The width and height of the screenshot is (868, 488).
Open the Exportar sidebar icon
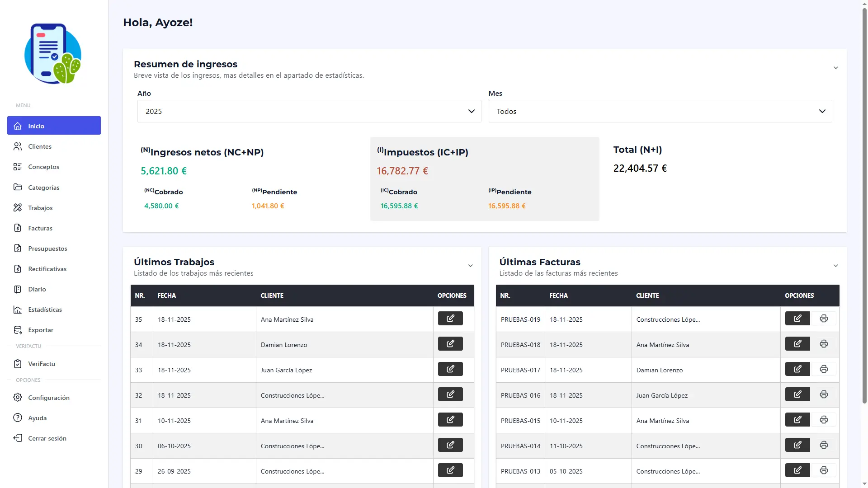coord(17,330)
